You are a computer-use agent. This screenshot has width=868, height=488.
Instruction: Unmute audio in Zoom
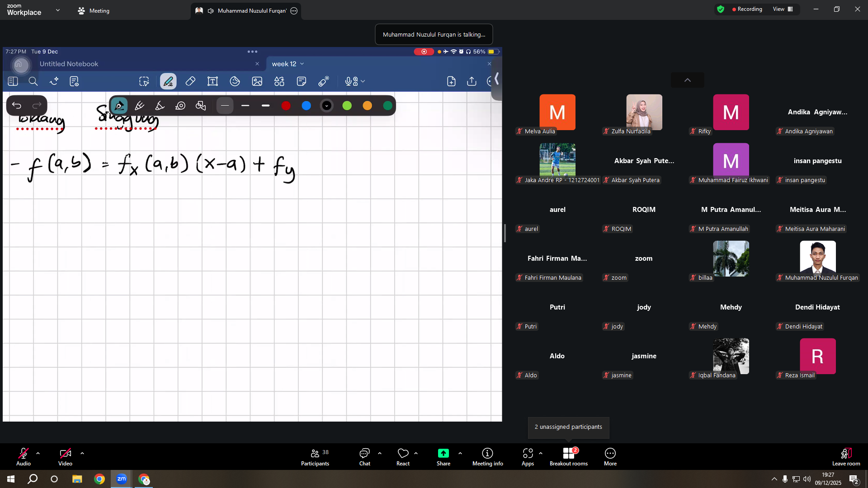coord(24,456)
